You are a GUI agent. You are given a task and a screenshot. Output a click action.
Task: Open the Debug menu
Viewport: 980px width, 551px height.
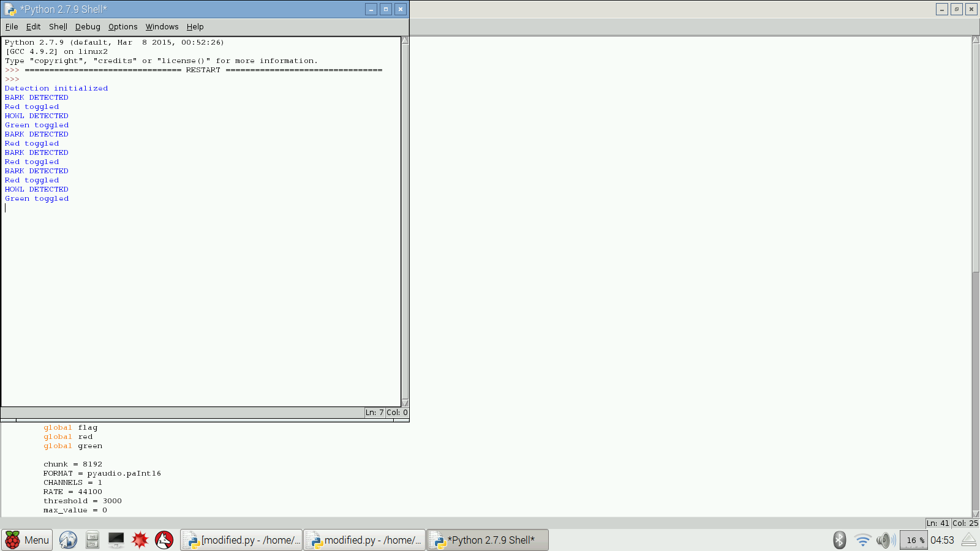88,27
